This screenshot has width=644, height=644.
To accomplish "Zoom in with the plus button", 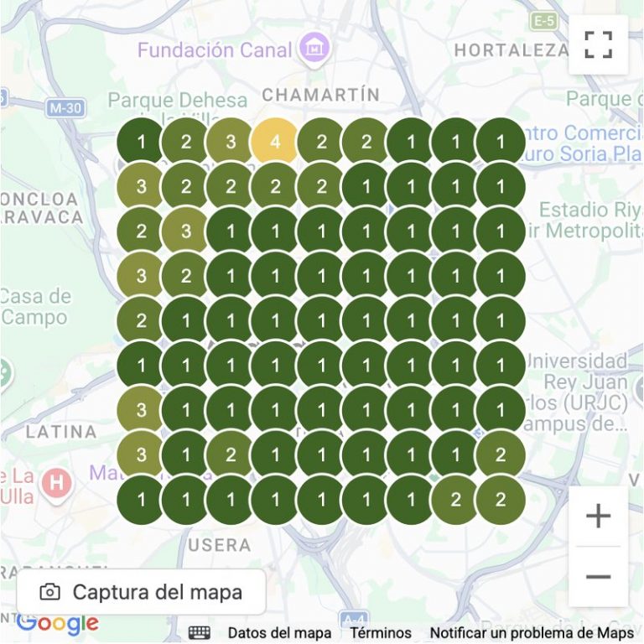I will click(598, 516).
